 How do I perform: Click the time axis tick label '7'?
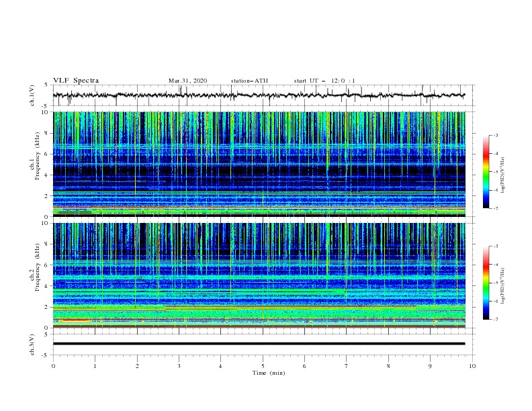coord(347,366)
